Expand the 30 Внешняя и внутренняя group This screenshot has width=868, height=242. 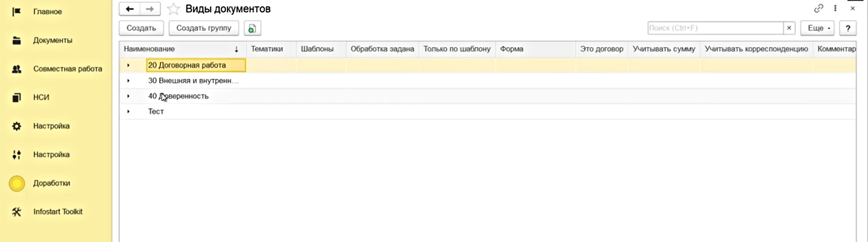[129, 80]
